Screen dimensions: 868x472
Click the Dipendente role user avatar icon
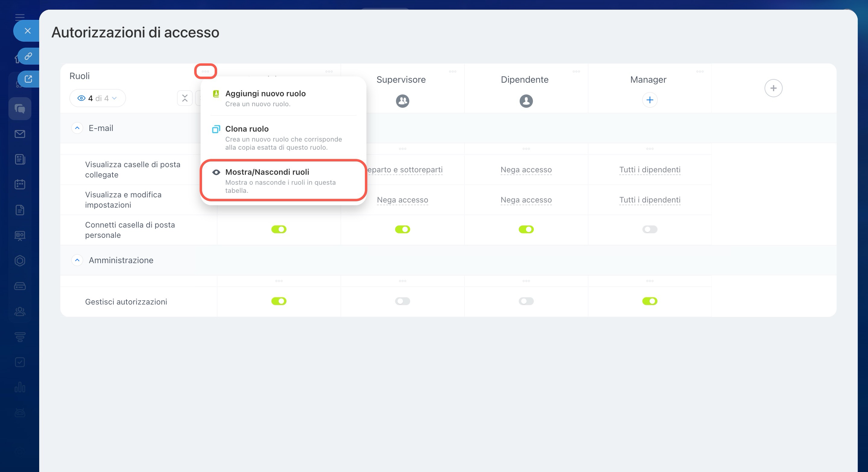tap(526, 101)
